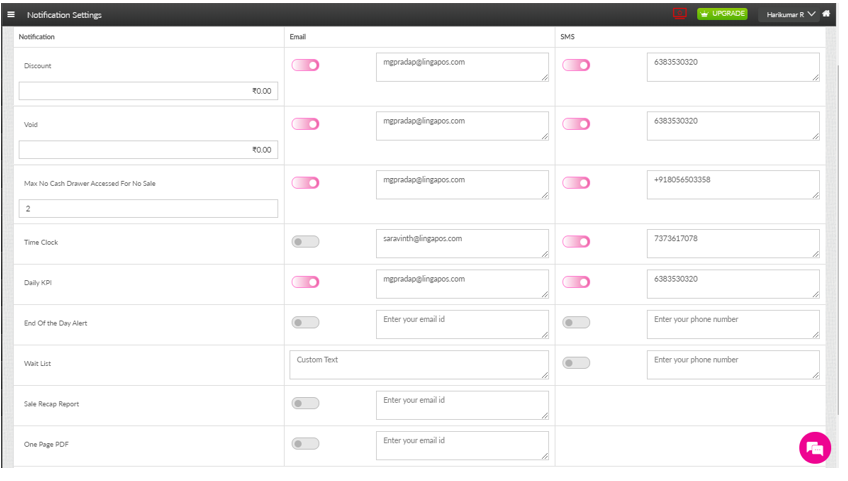Open the pink chat bubble icon
The height and width of the screenshot is (481, 848).
(815, 448)
